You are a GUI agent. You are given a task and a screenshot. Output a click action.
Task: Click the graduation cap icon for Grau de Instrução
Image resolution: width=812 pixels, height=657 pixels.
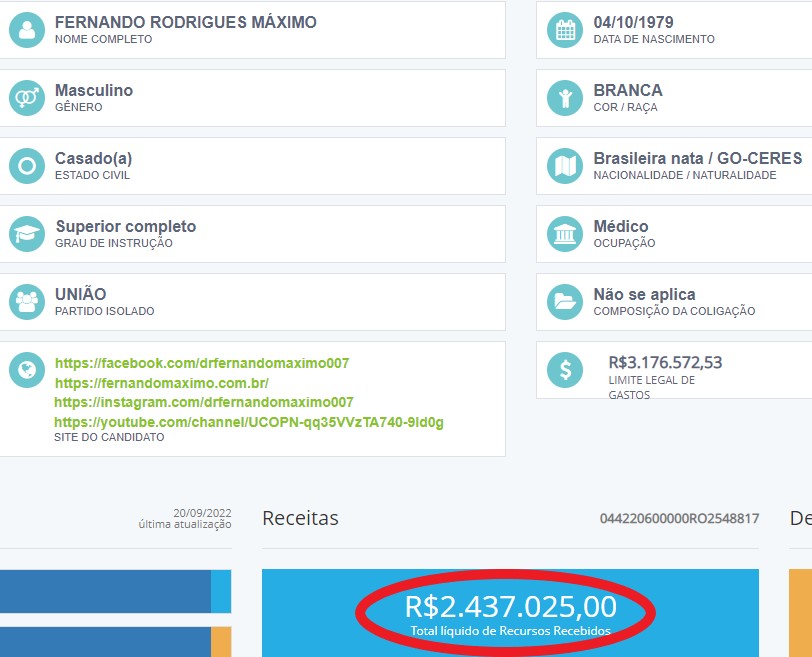pyautogui.click(x=27, y=234)
